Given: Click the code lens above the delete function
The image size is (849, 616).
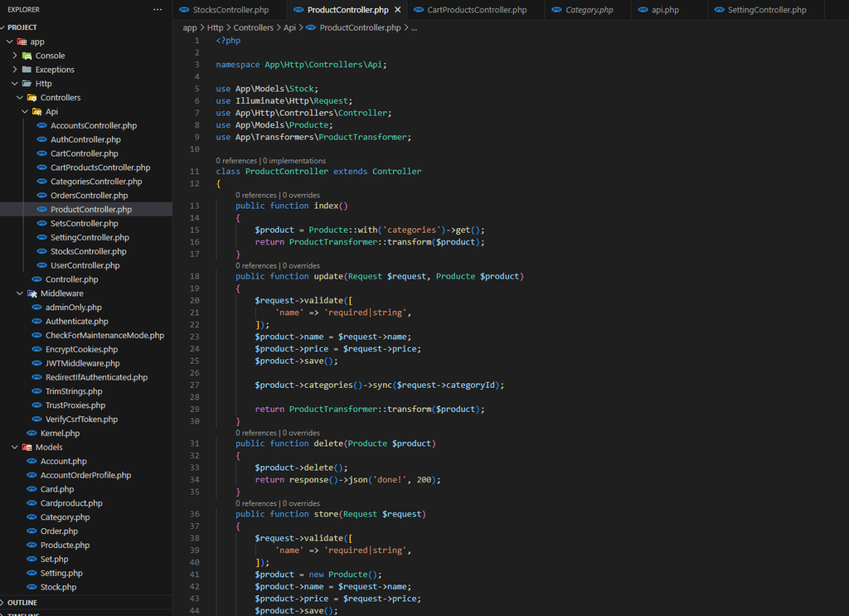Looking at the screenshot, I should [x=278, y=433].
